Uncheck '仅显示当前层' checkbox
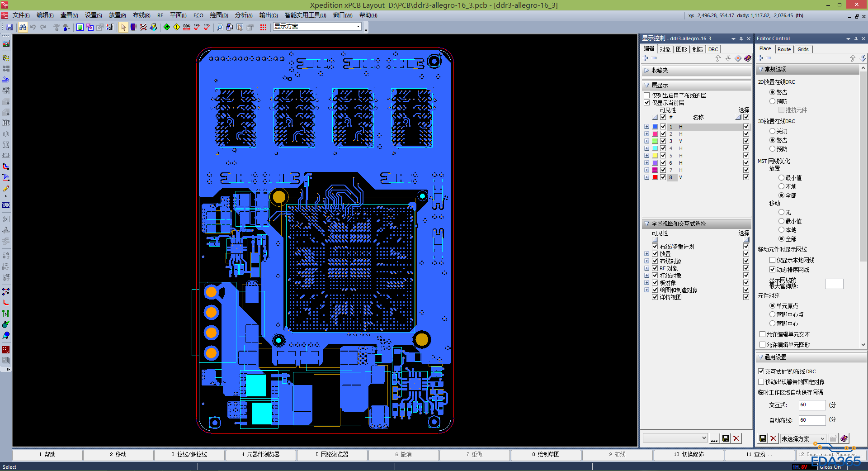 [647, 103]
